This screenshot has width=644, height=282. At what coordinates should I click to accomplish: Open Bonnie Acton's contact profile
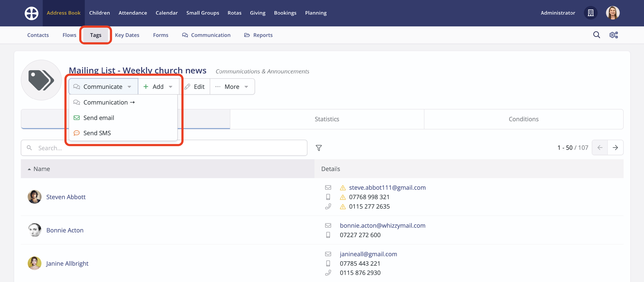tap(65, 230)
